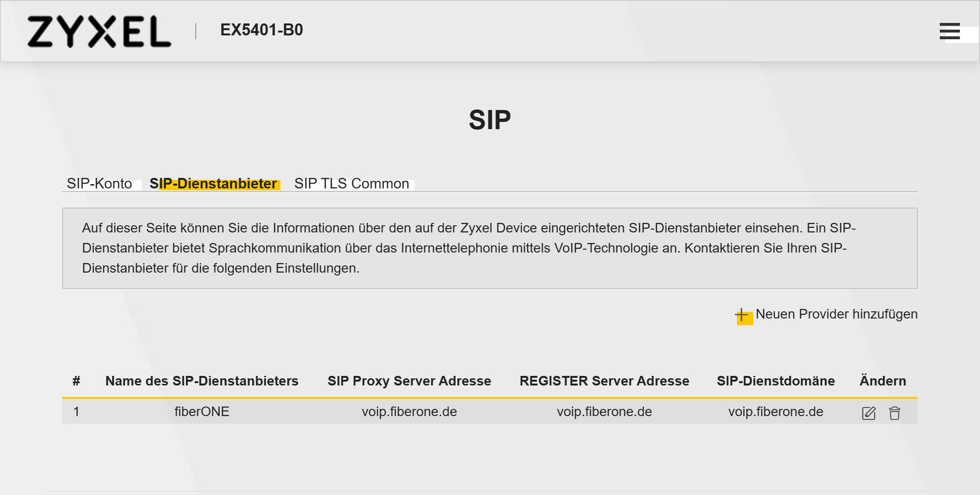This screenshot has height=495, width=980.
Task: Click the Name des SIP-Dienstanbieters column header
Action: click(x=201, y=381)
